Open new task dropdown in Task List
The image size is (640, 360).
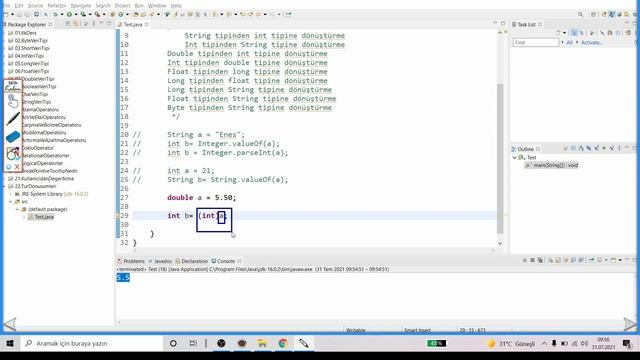point(565,33)
